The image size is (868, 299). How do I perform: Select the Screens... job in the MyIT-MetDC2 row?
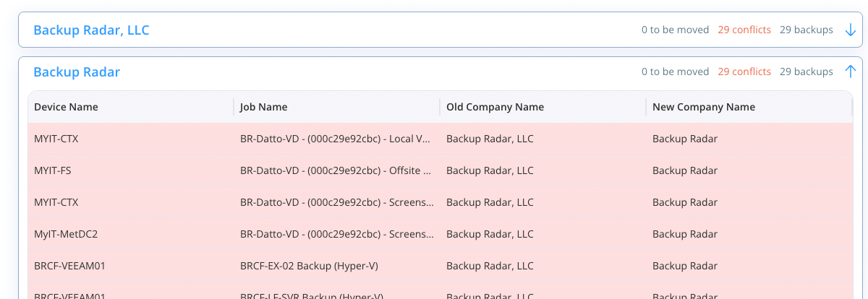pos(337,234)
